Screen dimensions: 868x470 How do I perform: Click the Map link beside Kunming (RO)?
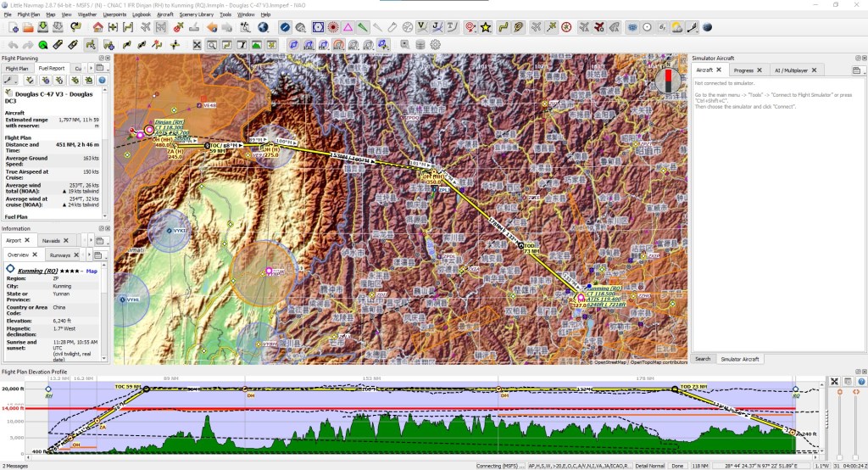coord(92,271)
